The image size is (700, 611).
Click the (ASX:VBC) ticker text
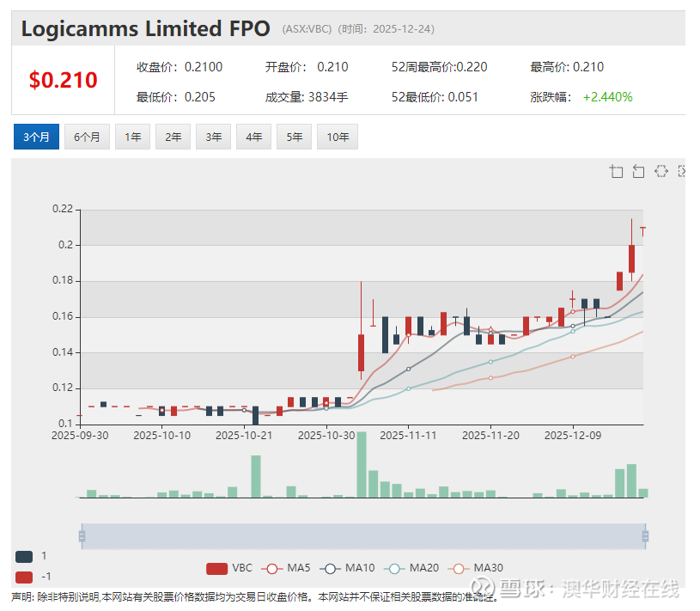click(x=307, y=29)
